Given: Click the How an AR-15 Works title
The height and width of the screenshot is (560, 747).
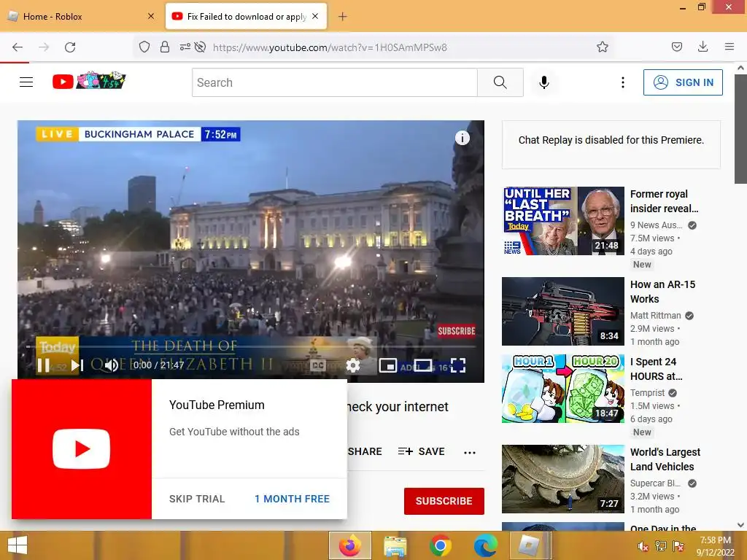Looking at the screenshot, I should [662, 292].
